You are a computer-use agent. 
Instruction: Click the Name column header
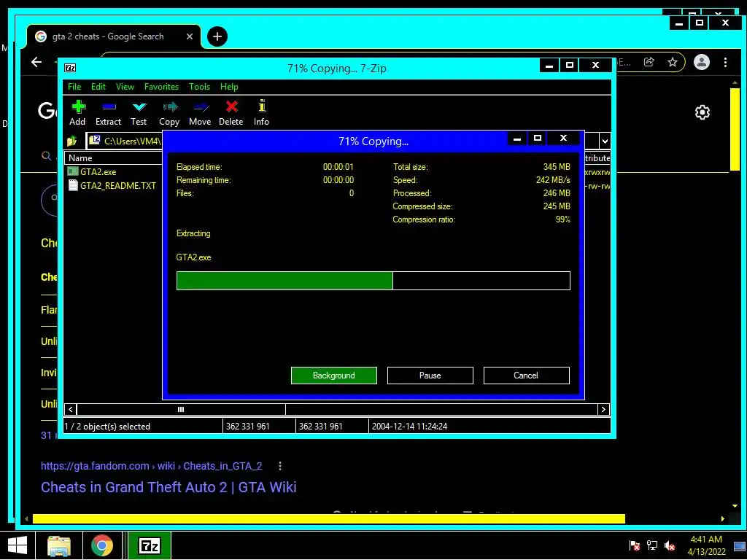(x=113, y=158)
